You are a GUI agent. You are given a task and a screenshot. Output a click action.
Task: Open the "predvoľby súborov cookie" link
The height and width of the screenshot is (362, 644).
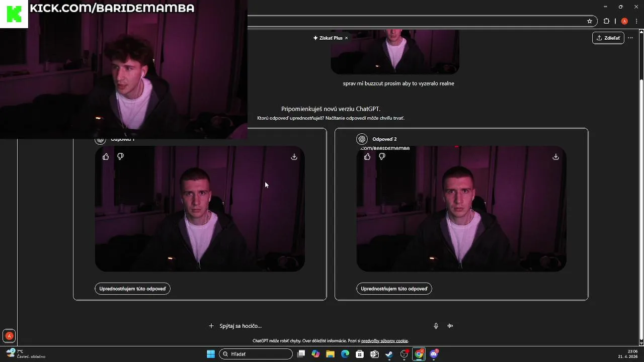(x=384, y=341)
